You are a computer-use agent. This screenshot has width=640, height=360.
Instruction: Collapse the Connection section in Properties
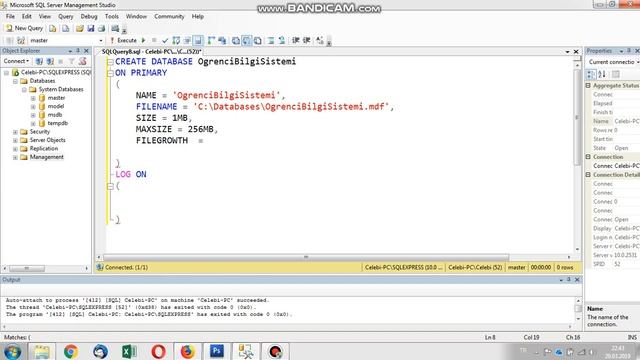pyautogui.click(x=588, y=157)
